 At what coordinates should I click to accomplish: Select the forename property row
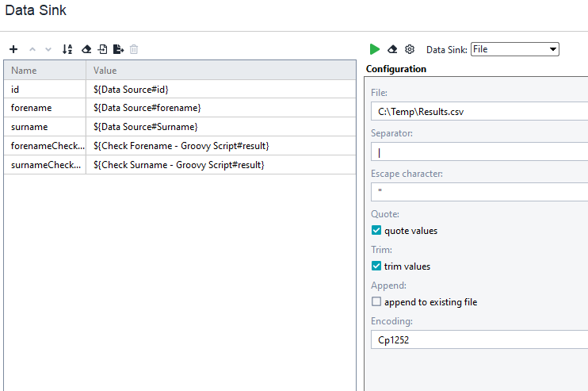(x=44, y=108)
